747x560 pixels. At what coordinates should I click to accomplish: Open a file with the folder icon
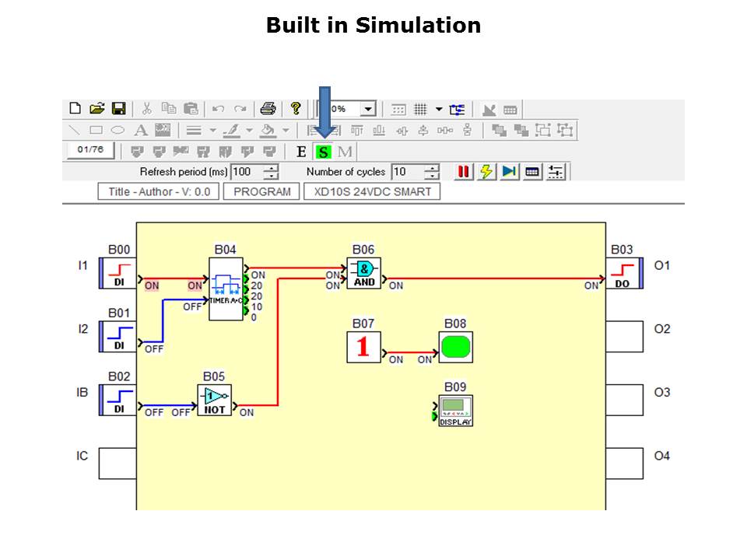[97, 109]
